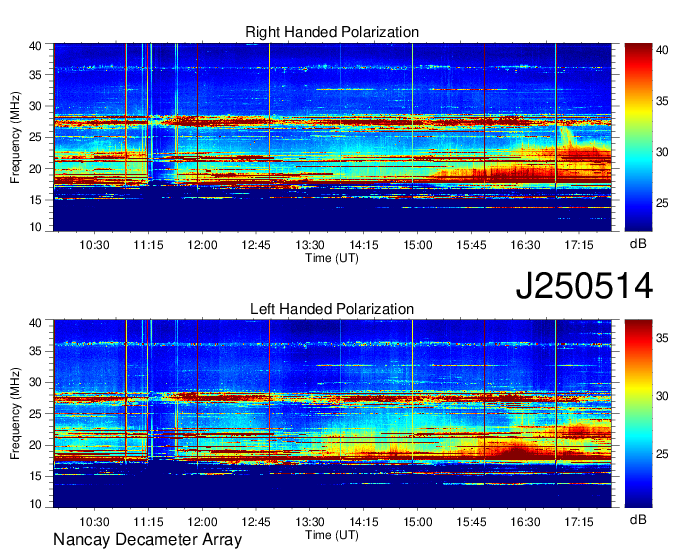Click the 14:15 time tick on upper plot
680x552 pixels.
tap(363, 245)
